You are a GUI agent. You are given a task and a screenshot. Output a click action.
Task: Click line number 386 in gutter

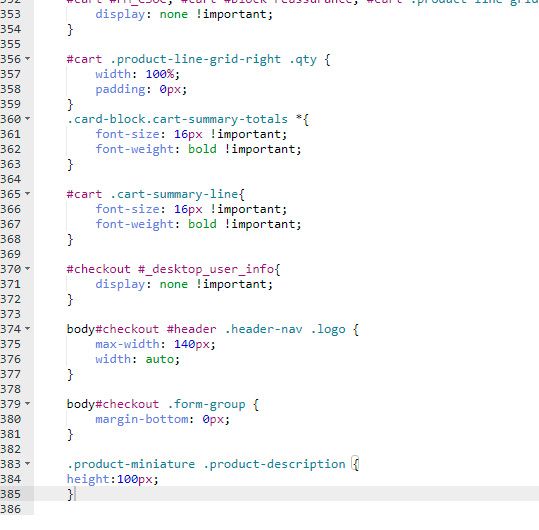click(11, 509)
